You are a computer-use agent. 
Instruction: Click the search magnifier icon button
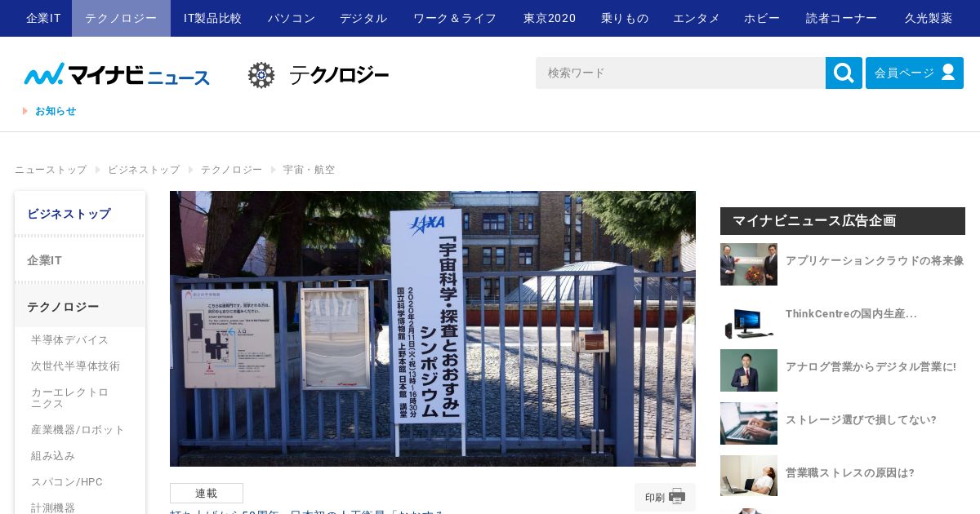[x=844, y=73]
